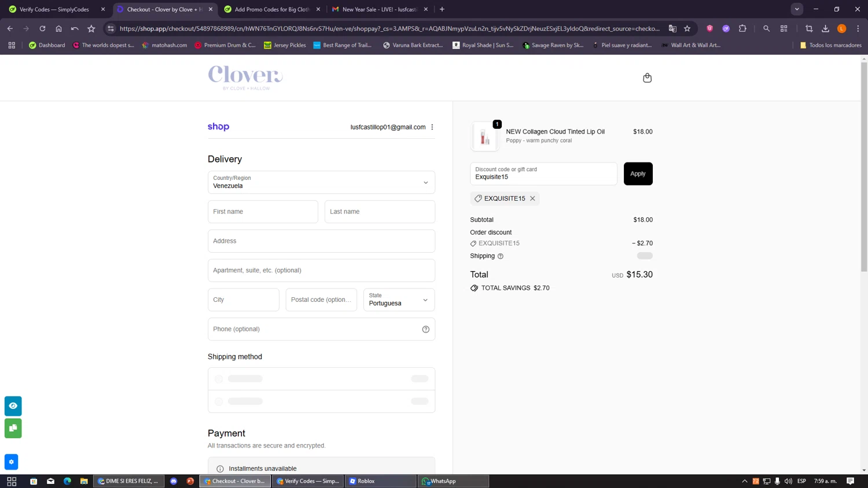Click the green copy icon on left sidebar
This screenshot has width=868, height=488.
[x=13, y=428]
